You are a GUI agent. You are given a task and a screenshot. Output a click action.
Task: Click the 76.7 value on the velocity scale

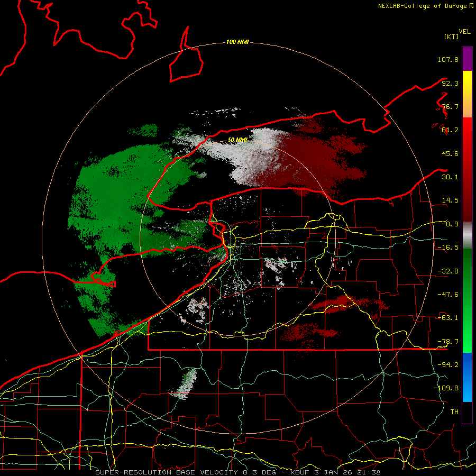pyautogui.click(x=450, y=106)
